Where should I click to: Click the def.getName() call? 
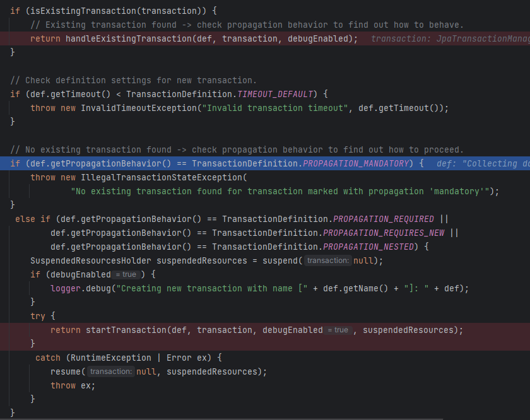click(356, 288)
